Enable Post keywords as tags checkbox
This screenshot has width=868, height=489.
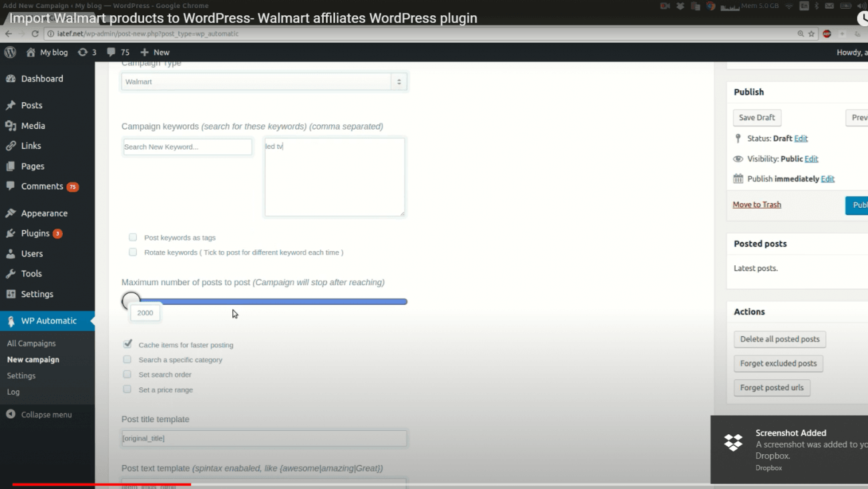coord(133,237)
